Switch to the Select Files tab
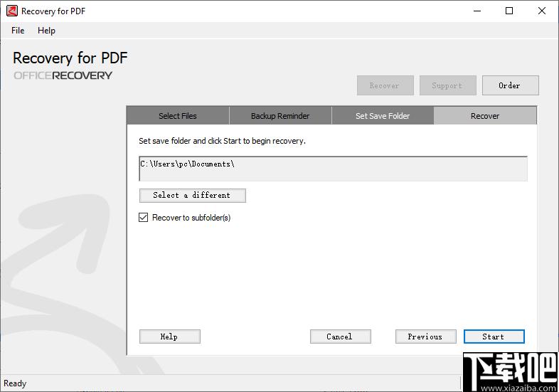559x392 pixels. (x=178, y=115)
